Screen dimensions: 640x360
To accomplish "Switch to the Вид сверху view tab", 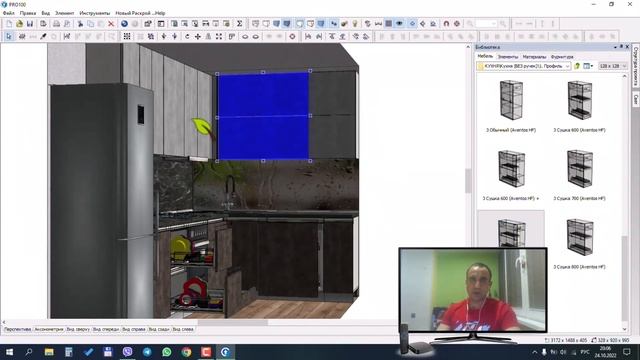I will point(78,329).
